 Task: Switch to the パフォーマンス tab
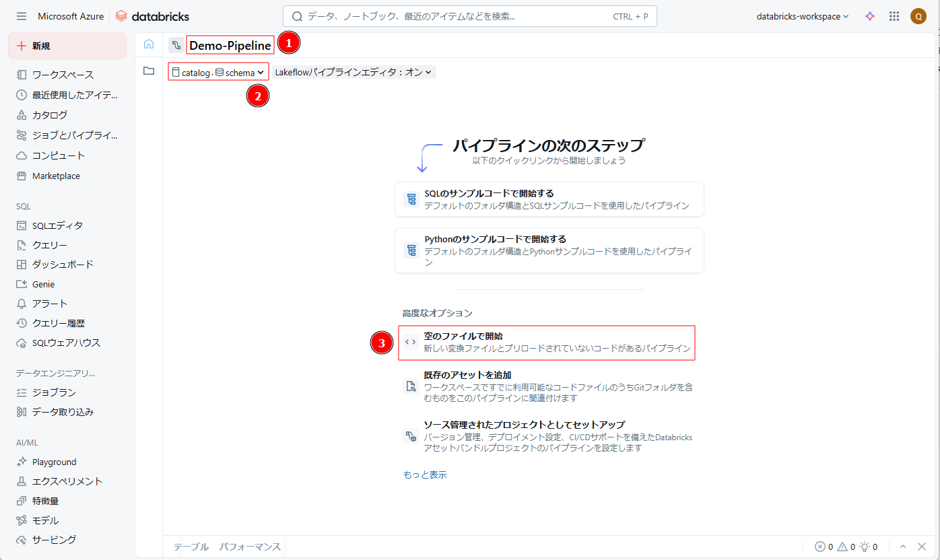click(x=250, y=547)
